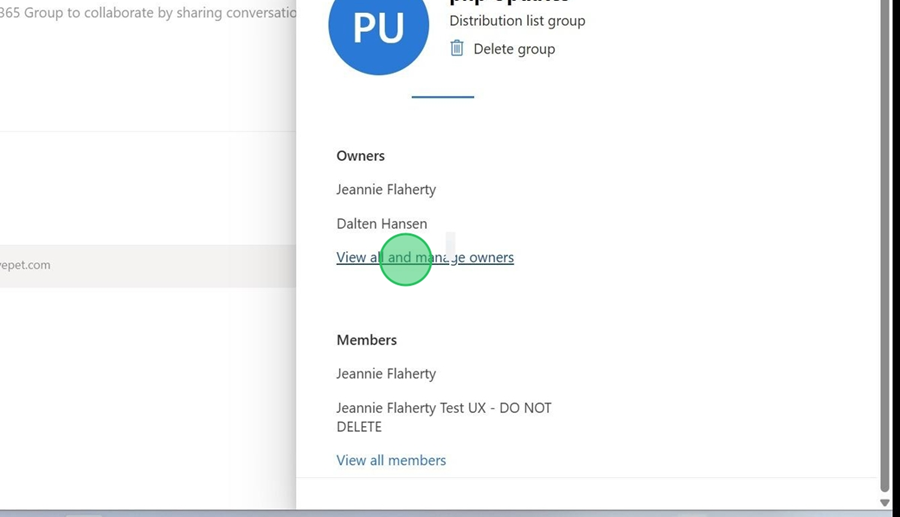Click the trash icon for Delete group
This screenshot has height=517, width=900.
coord(457,48)
